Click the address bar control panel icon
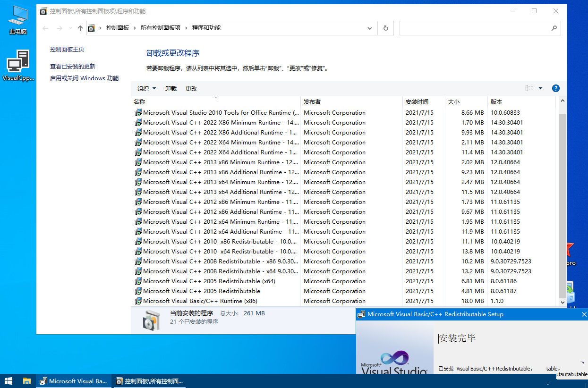This screenshot has height=388, width=588. pyautogui.click(x=92, y=28)
